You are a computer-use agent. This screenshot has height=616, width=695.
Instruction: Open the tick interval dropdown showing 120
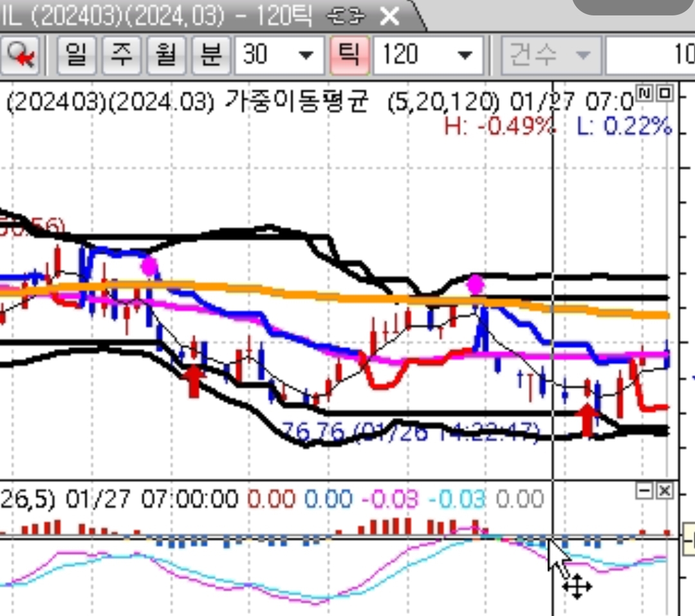465,56
